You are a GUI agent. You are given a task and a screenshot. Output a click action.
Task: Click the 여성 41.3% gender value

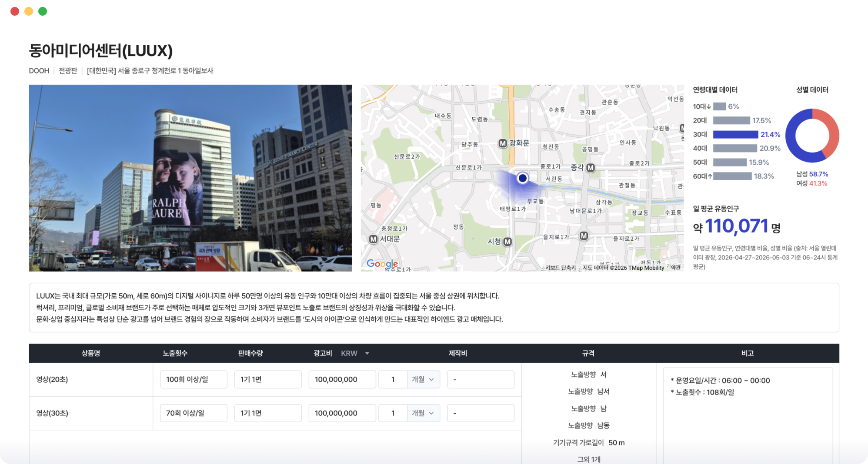pyautogui.click(x=812, y=183)
